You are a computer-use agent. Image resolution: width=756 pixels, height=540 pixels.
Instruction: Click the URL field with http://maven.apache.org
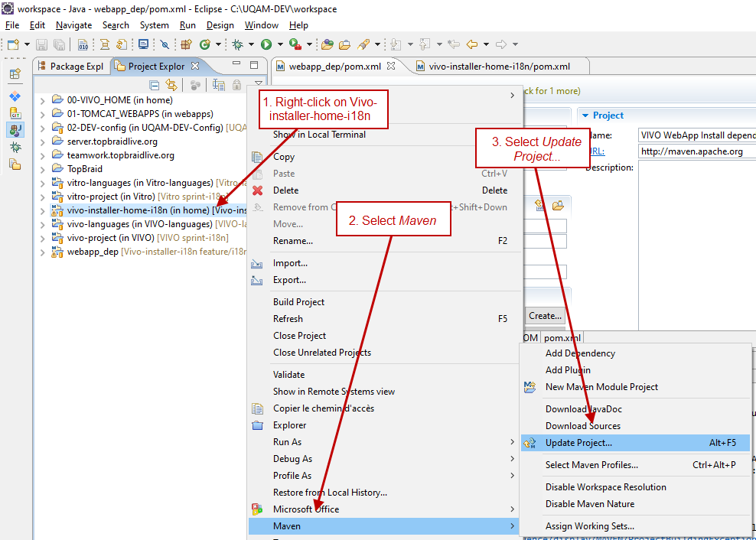click(697, 151)
